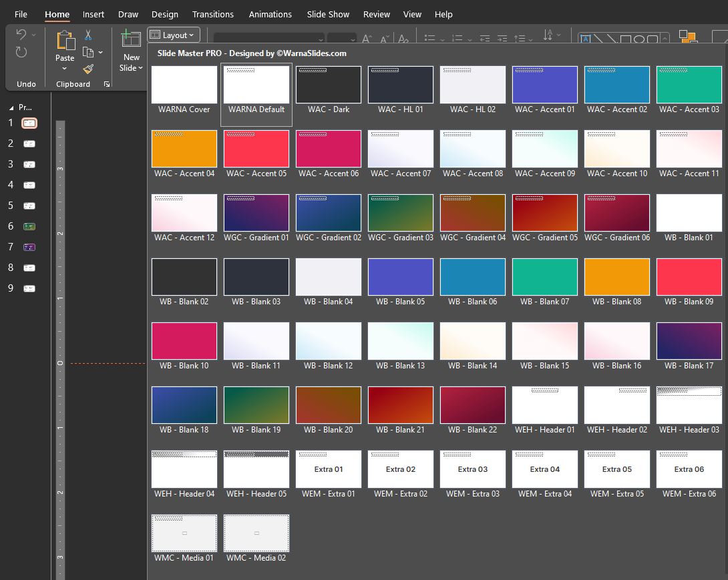The width and height of the screenshot is (728, 580).
Task: Expand the Paste options arrow
Action: point(65,69)
